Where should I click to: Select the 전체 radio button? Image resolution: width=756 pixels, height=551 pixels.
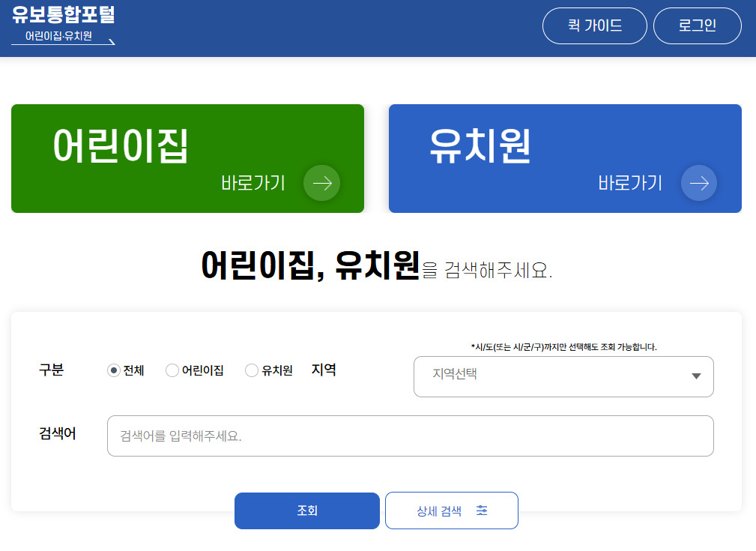[x=113, y=370]
